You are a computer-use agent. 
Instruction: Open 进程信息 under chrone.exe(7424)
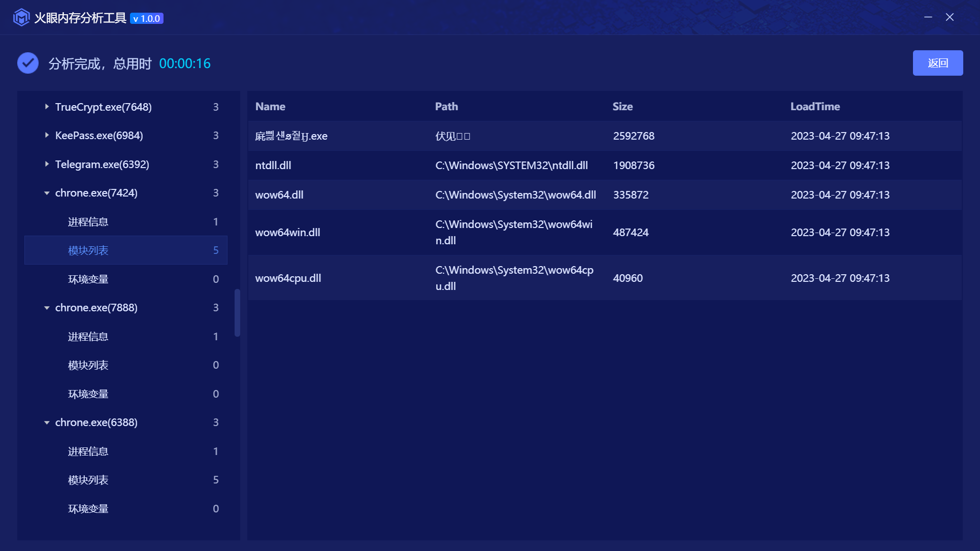point(88,222)
